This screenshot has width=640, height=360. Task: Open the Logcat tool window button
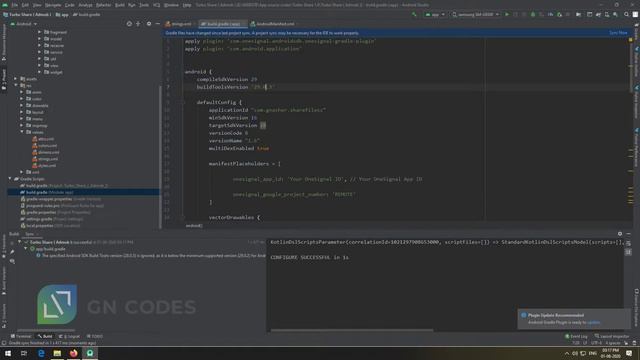coord(69,336)
